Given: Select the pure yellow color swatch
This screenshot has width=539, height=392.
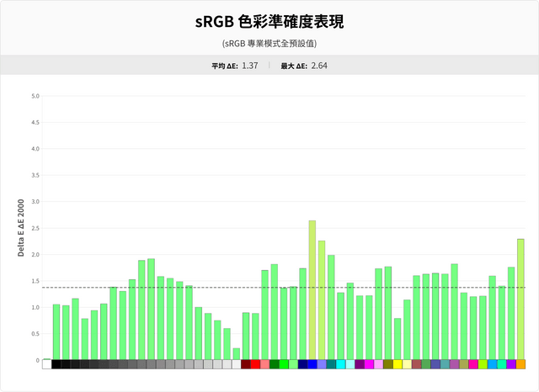Looking at the screenshot, I should click(398, 364).
